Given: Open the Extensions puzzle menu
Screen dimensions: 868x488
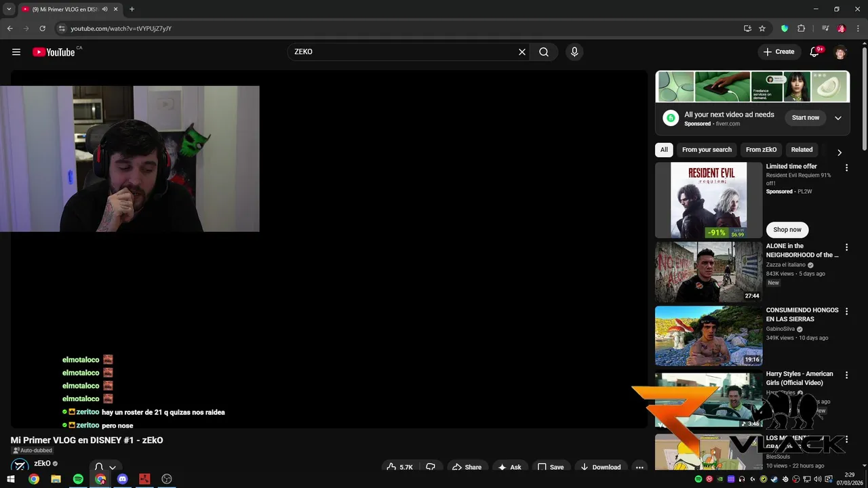Looking at the screenshot, I should coord(801,28).
